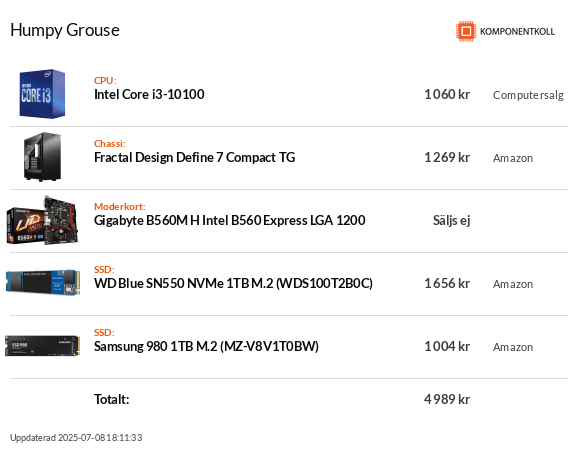Screen dimensions: 577x451
Task: Click WD Blue SN550 NVMe 1TB title
Action: [x=233, y=284]
